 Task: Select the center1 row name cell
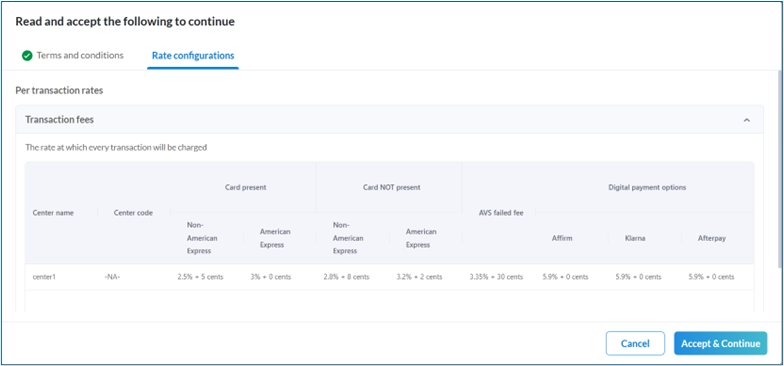pos(44,276)
